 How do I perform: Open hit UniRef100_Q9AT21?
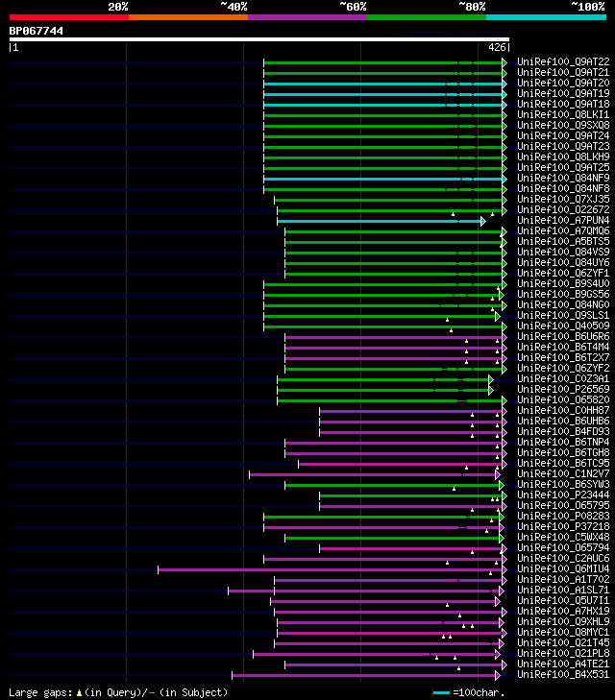[x=563, y=72]
